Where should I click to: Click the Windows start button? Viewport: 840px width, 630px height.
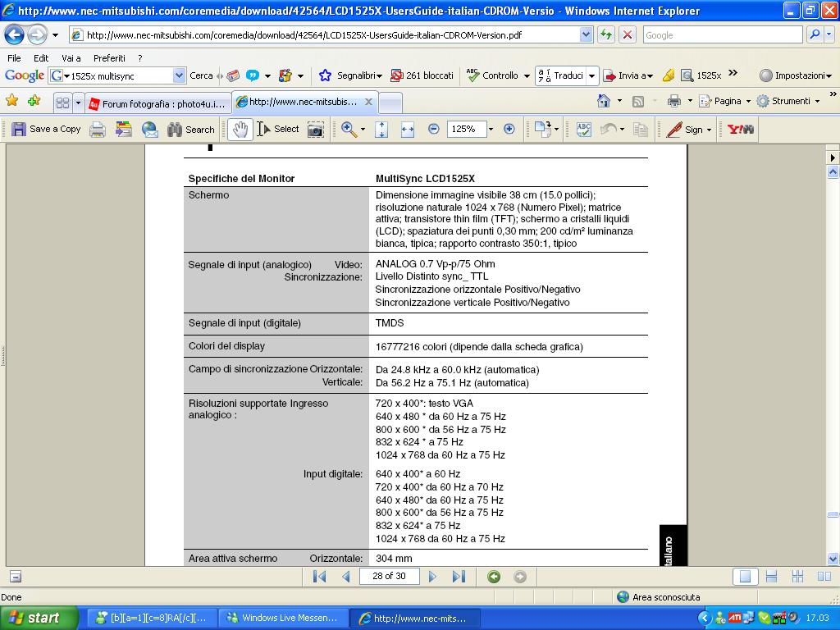pos(39,618)
